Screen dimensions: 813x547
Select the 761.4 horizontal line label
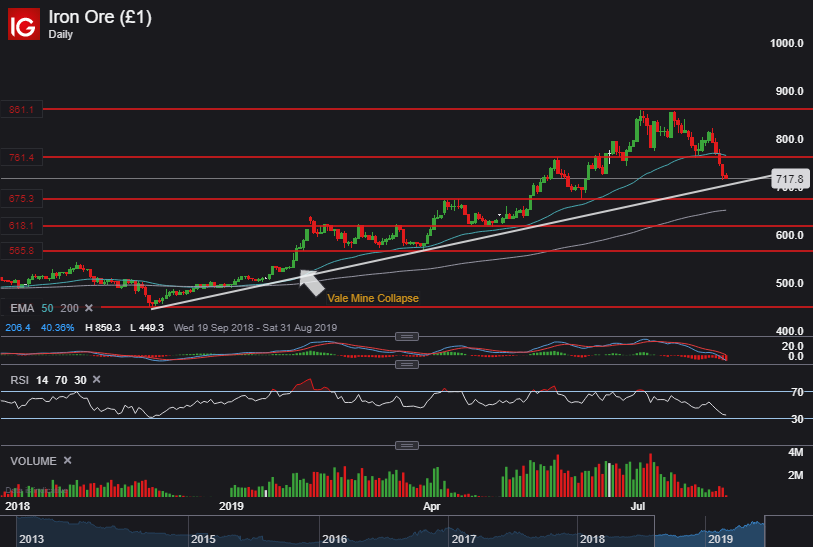[21, 157]
